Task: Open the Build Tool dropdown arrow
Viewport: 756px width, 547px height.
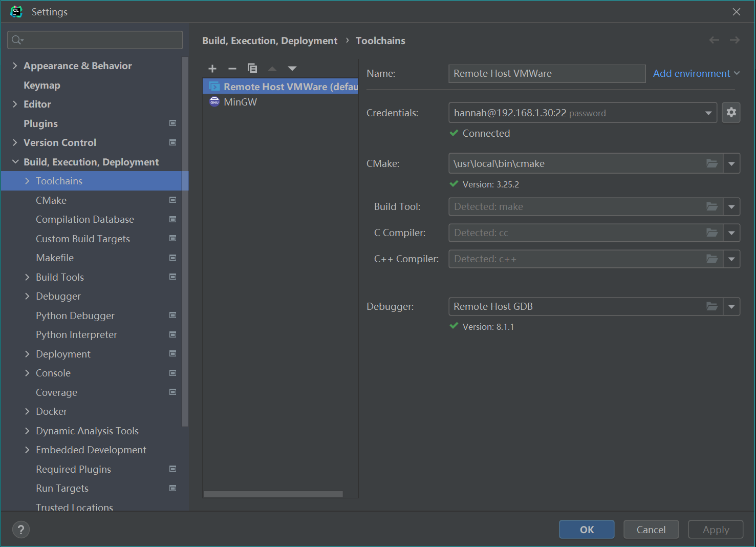Action: tap(731, 206)
